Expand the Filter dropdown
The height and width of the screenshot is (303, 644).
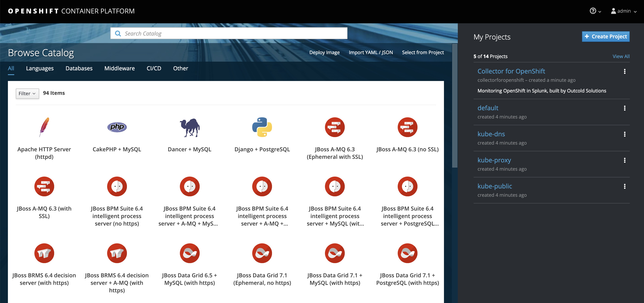click(x=27, y=93)
